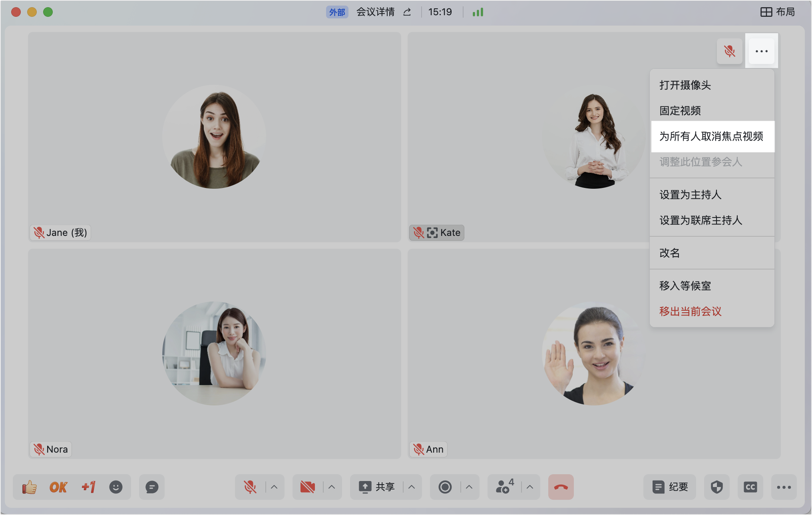Click the muted mic icon beside Jane's name
812x515 pixels.
click(x=39, y=233)
